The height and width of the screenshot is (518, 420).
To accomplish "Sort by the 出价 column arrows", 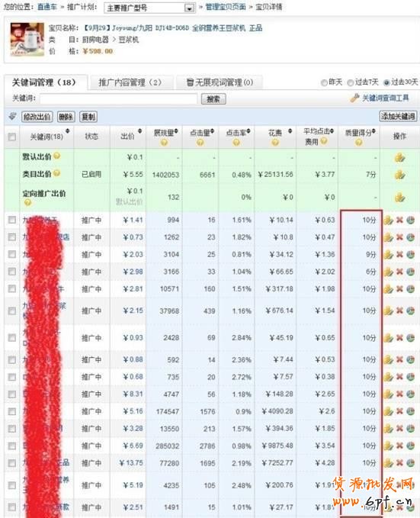I will coord(139,131).
